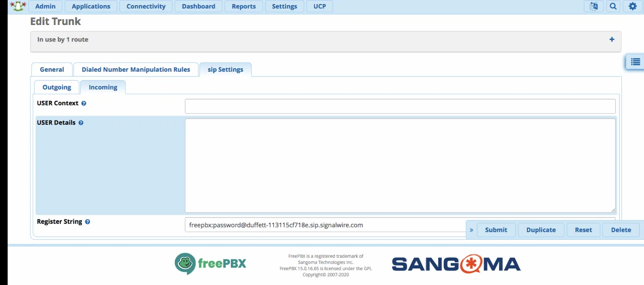Click the help icon next to Register String
The width and height of the screenshot is (644, 285).
coord(87,221)
